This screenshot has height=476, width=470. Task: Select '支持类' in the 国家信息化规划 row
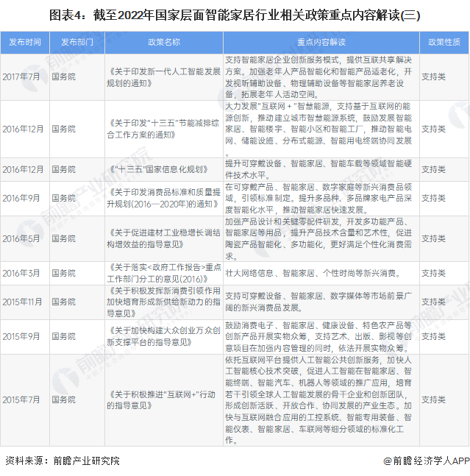point(433,169)
